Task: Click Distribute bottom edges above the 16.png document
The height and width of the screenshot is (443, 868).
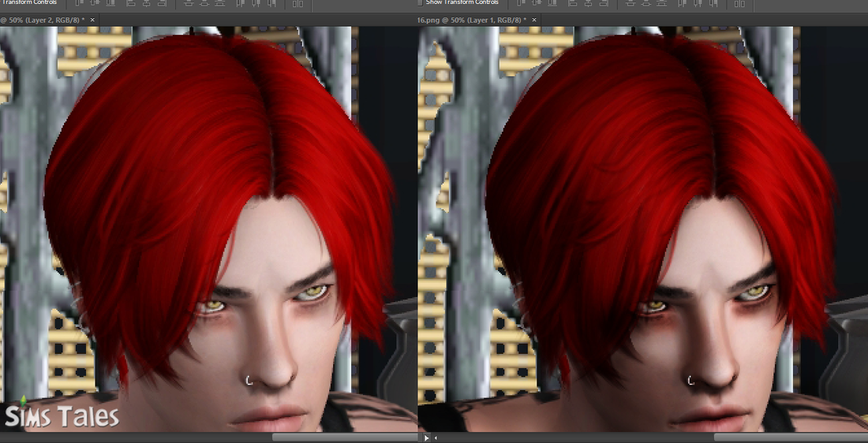Action: [x=661, y=3]
